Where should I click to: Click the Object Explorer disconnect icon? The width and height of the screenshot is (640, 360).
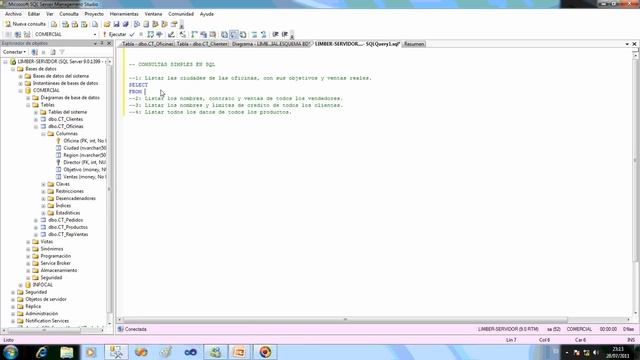pos(35,52)
